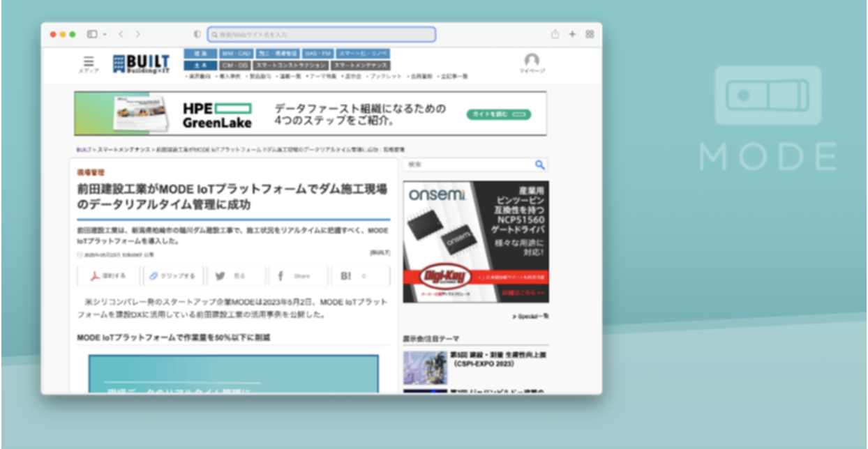
Task: Select the スマートメンテナンス category tab
Action: [360, 66]
